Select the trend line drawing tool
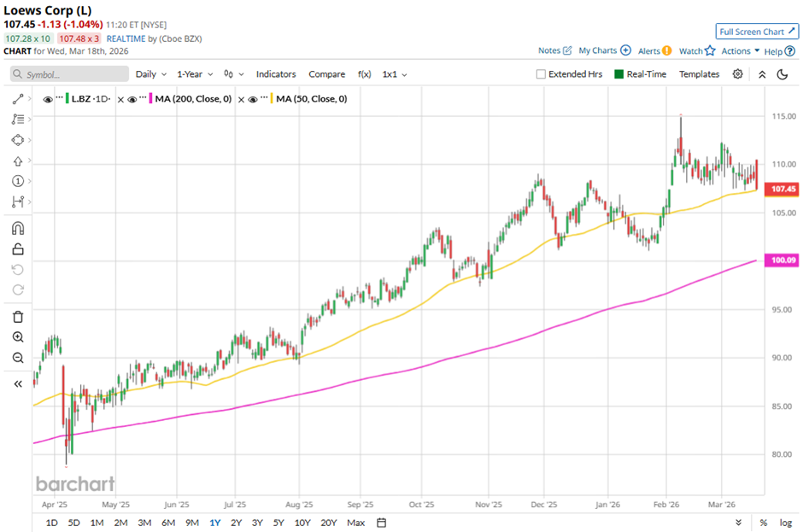 (x=17, y=99)
